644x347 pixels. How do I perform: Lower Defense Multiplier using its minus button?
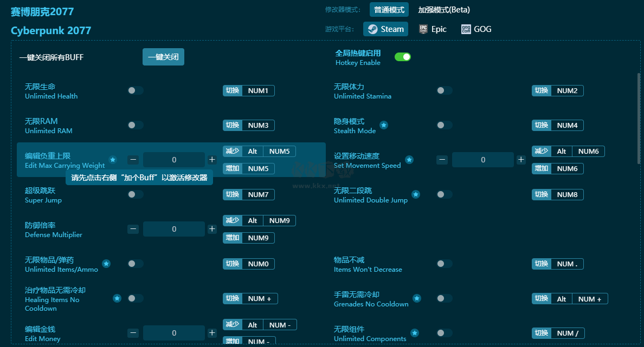(133, 229)
